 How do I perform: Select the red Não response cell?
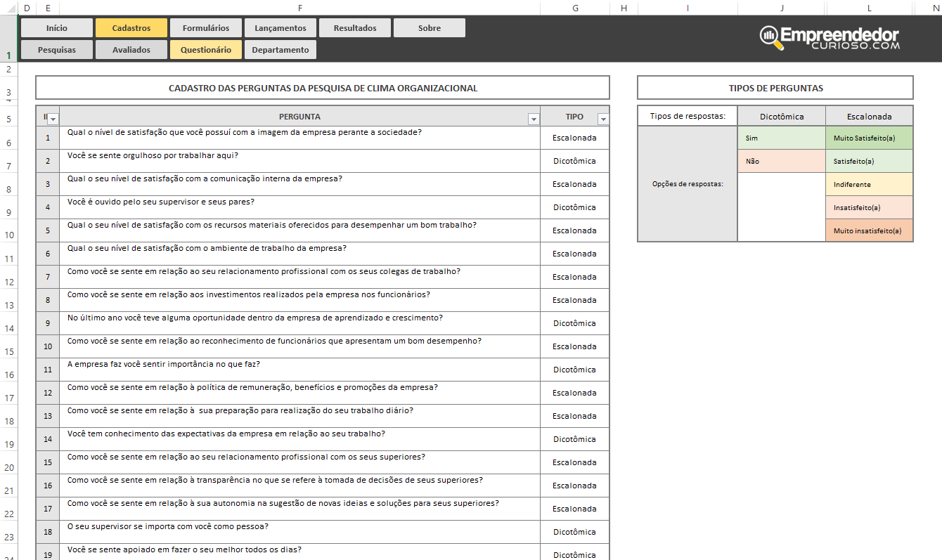point(781,162)
